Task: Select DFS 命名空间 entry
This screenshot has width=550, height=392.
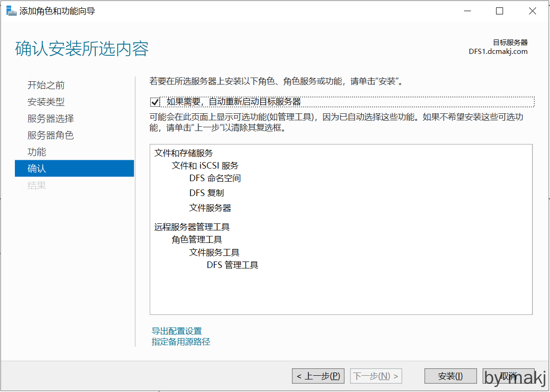Action: [215, 178]
